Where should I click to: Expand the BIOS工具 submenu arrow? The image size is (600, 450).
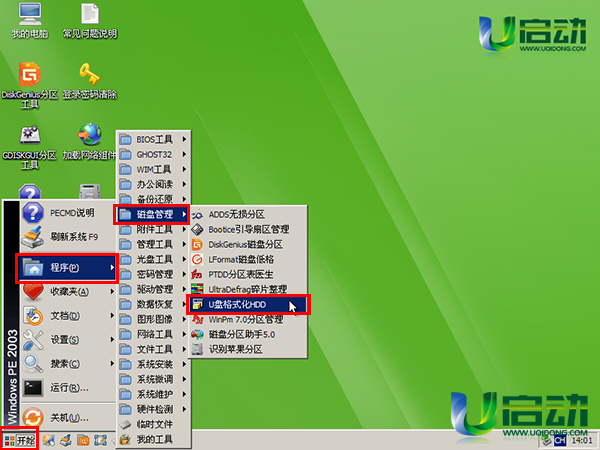tap(184, 139)
